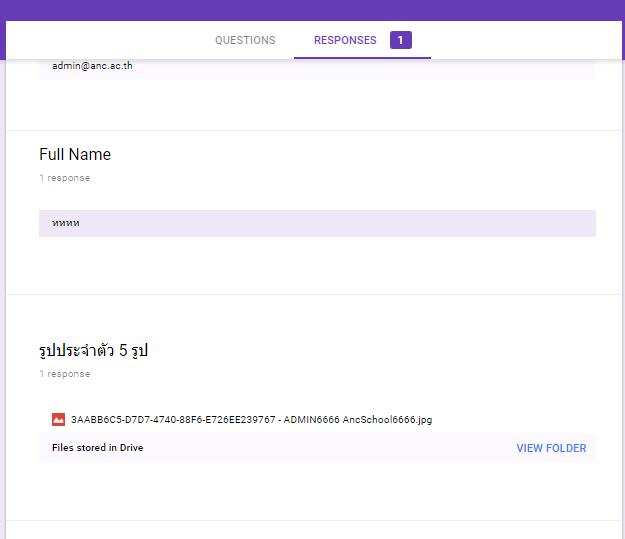Click the Full Name question heading
This screenshot has height=539, width=625.
pos(75,154)
